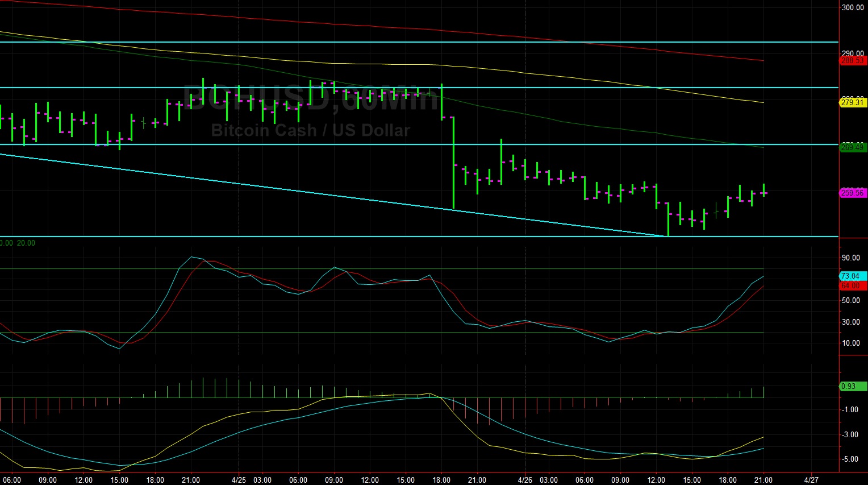Select the 90.00 stochastic scale label
This screenshot has width=868, height=485.
pos(850,258)
